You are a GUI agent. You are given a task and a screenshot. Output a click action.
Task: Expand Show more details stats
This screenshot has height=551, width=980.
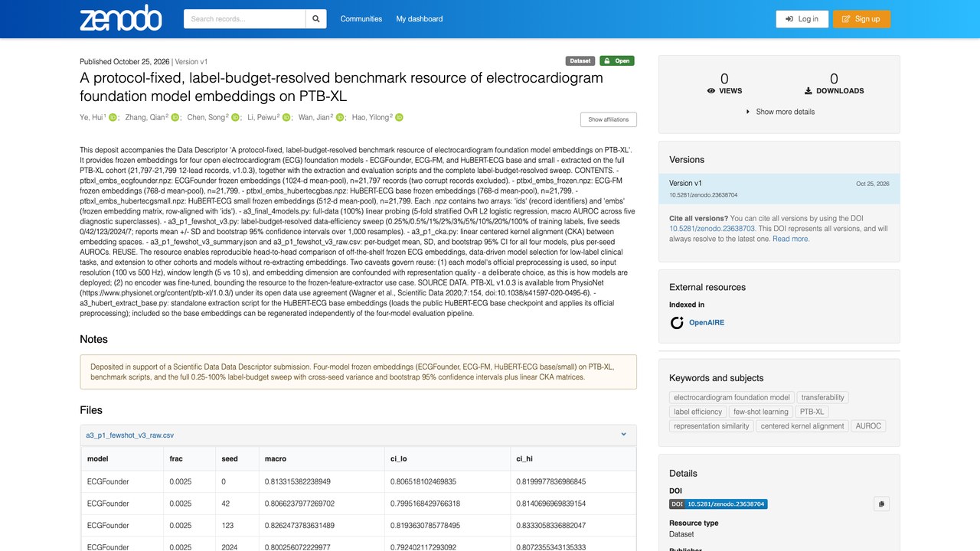point(779,112)
